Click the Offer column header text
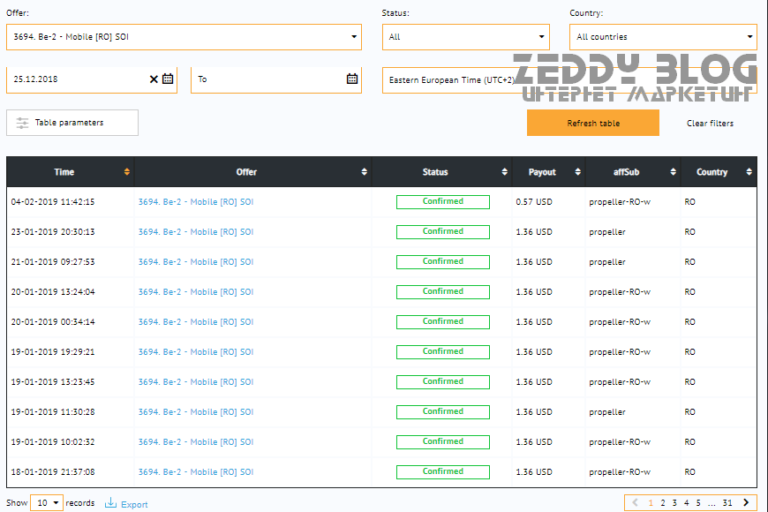 coord(246,172)
